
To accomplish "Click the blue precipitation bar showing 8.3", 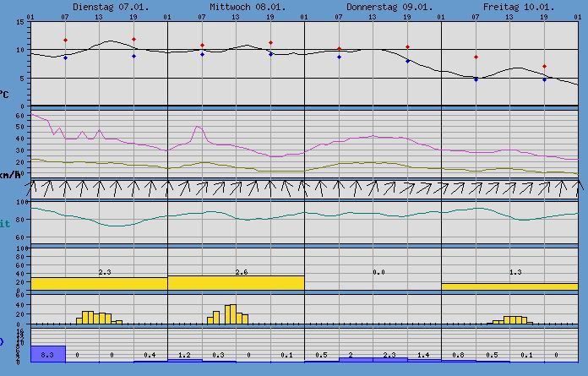I will 47,354.
